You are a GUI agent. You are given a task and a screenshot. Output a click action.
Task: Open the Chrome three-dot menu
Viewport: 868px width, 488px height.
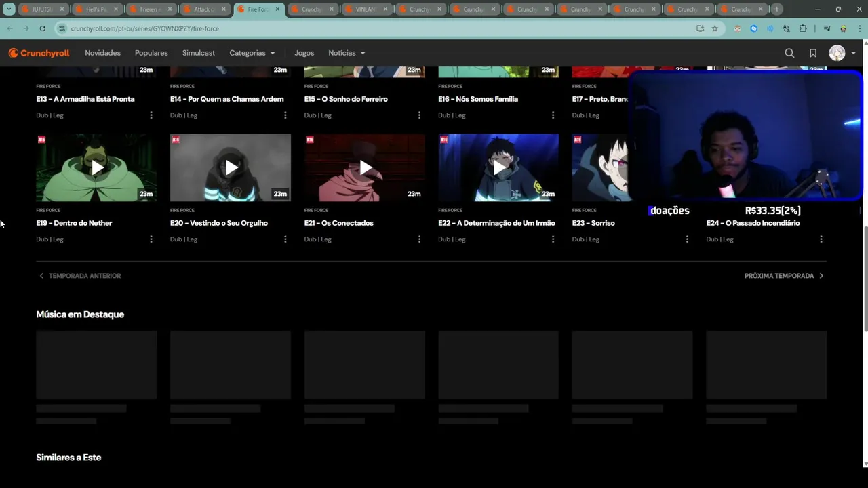pos(859,28)
